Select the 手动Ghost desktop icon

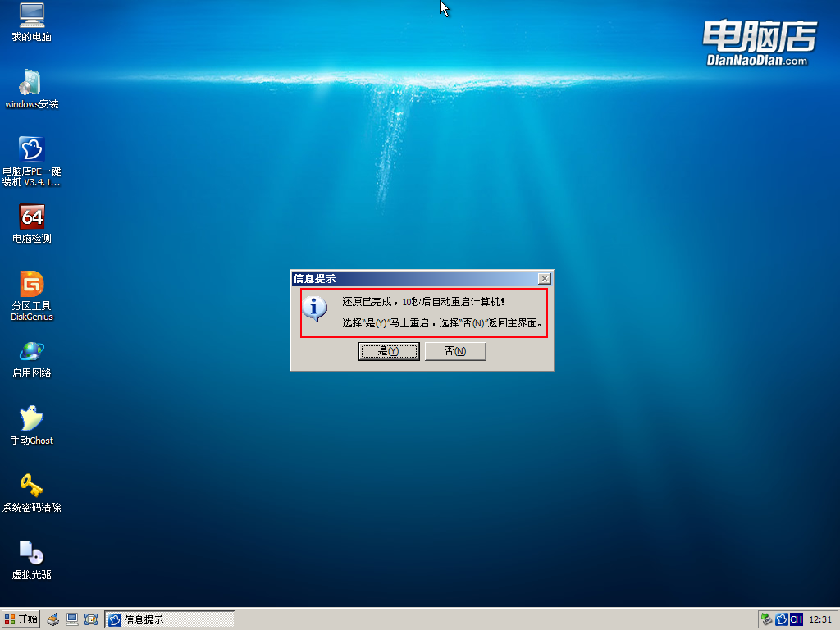pyautogui.click(x=31, y=419)
